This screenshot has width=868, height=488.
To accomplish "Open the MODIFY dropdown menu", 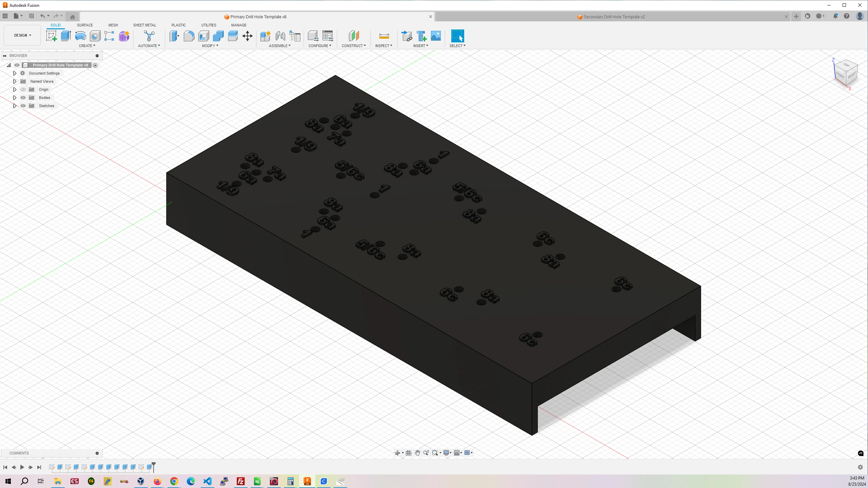I will click(x=210, y=46).
